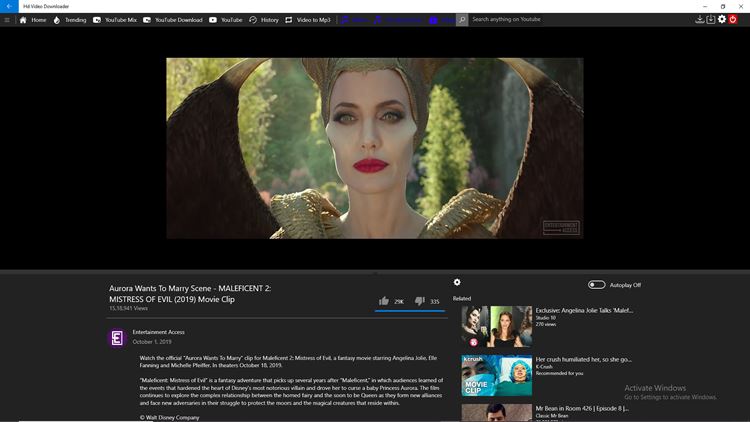Image resolution: width=750 pixels, height=422 pixels.
Task: Click the Aurora Wants To Marry Scene title
Action: (x=190, y=294)
